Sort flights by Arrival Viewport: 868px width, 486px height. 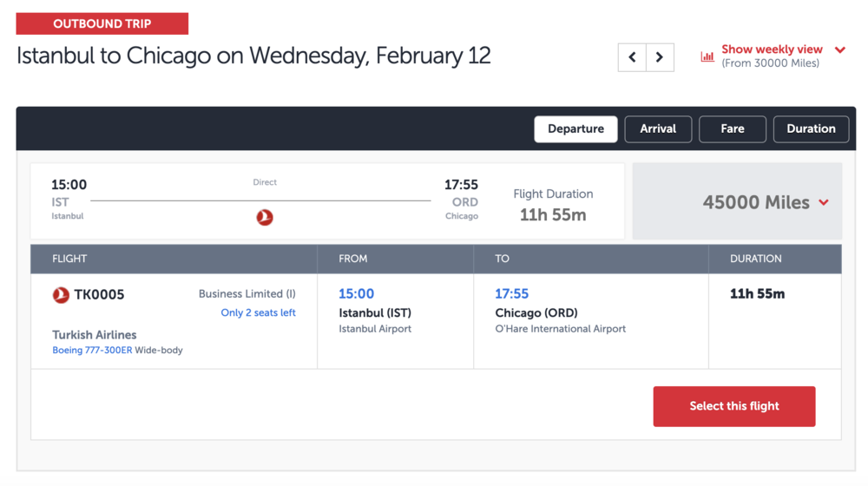pyautogui.click(x=658, y=128)
